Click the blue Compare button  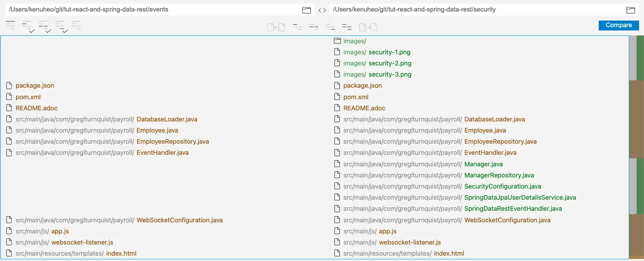point(618,25)
